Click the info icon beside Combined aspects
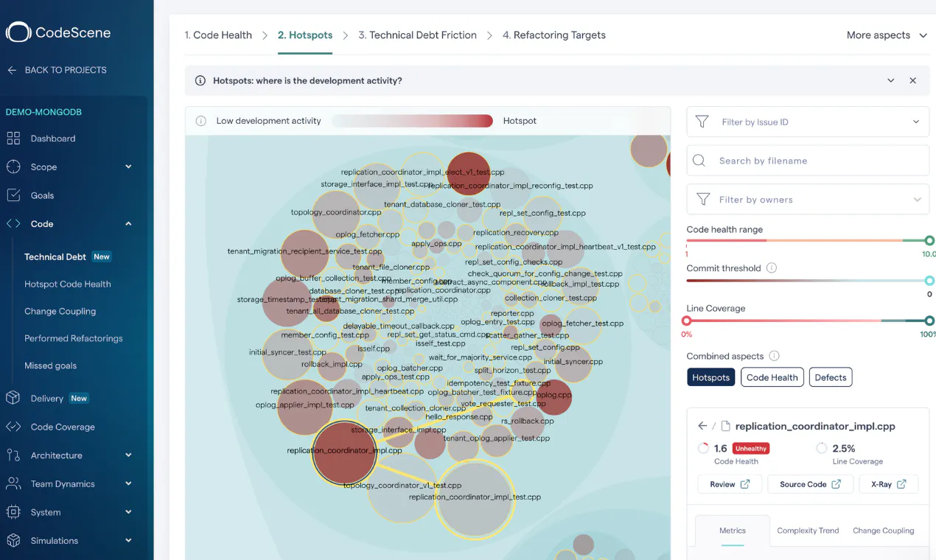Image resolution: width=936 pixels, height=560 pixels. click(775, 356)
